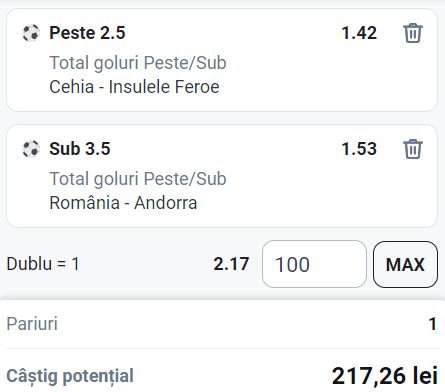Click the football icon beside Sub 3.5
This screenshot has width=445, height=392.
(x=31, y=149)
